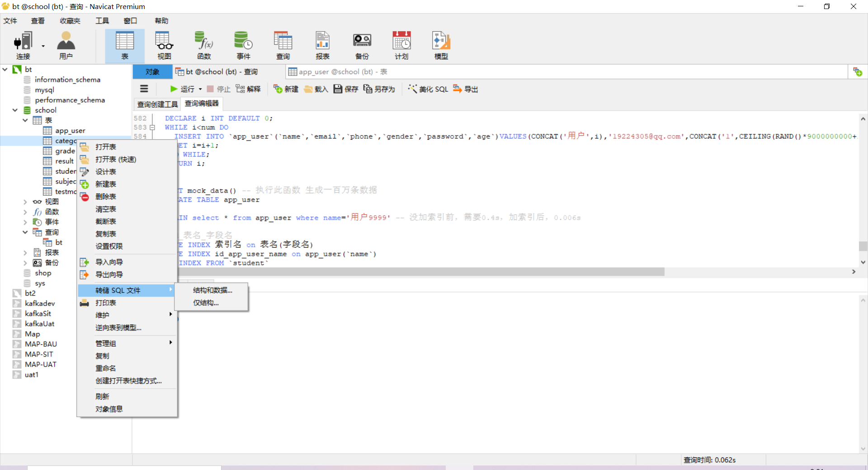Open the 视图 views section

(164, 45)
